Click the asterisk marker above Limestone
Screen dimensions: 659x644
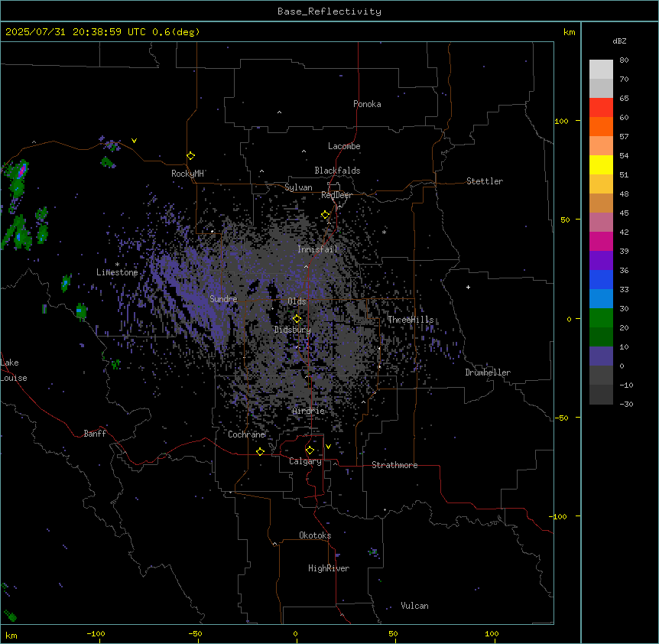(117, 265)
